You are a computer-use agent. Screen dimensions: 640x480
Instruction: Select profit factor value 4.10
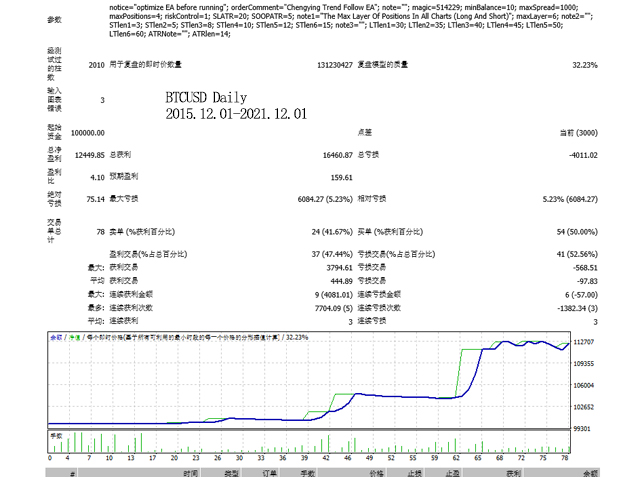point(97,178)
